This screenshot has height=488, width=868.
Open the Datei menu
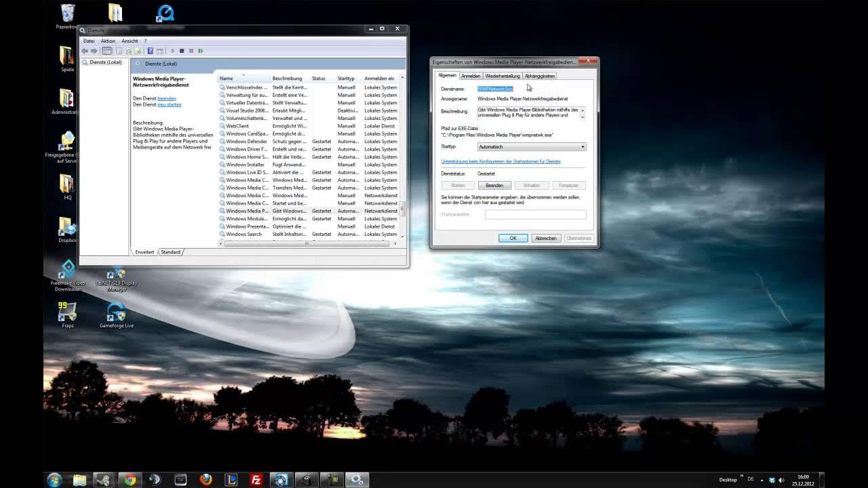(x=89, y=41)
